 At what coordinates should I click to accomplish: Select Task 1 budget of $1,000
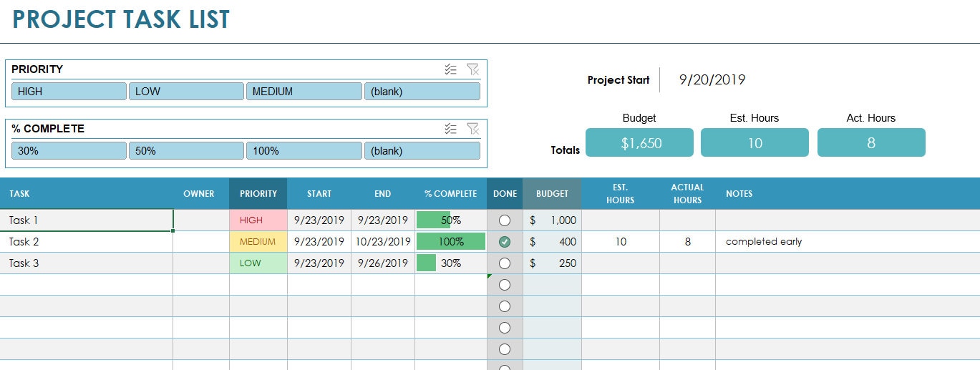point(552,220)
